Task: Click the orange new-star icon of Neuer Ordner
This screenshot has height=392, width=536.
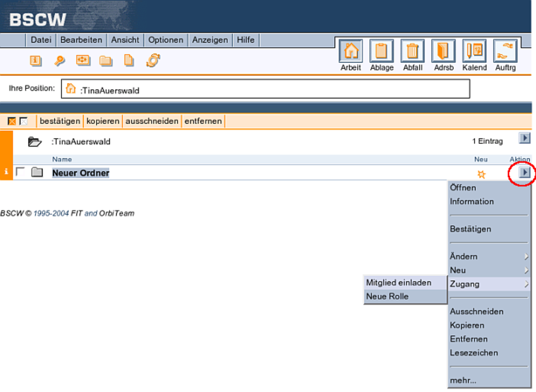Action: (x=481, y=174)
